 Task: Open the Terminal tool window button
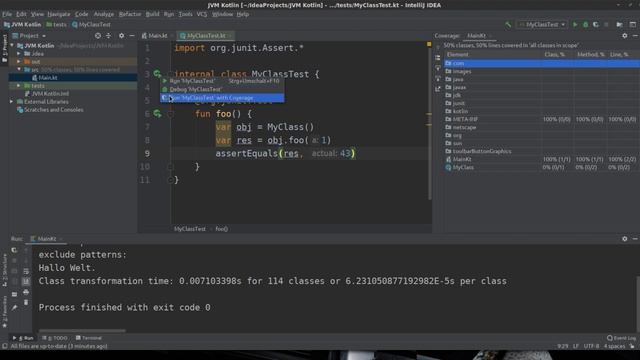click(x=89, y=338)
